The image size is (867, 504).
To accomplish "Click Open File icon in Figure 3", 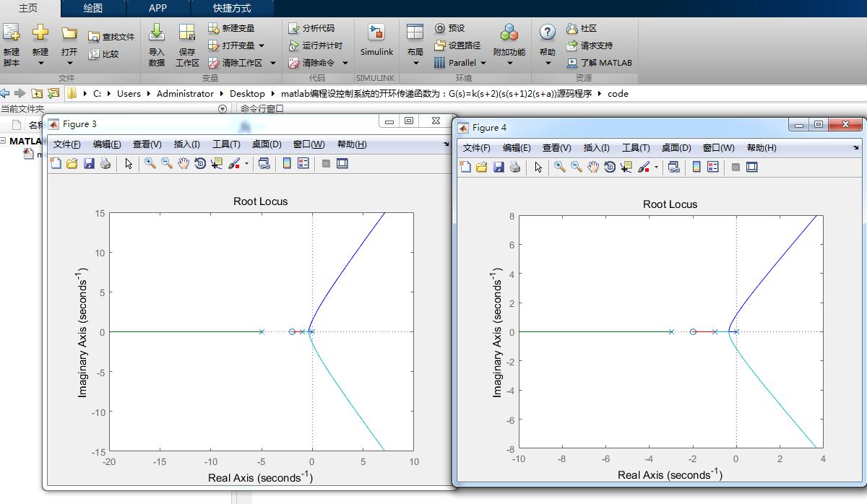I will pos(72,164).
